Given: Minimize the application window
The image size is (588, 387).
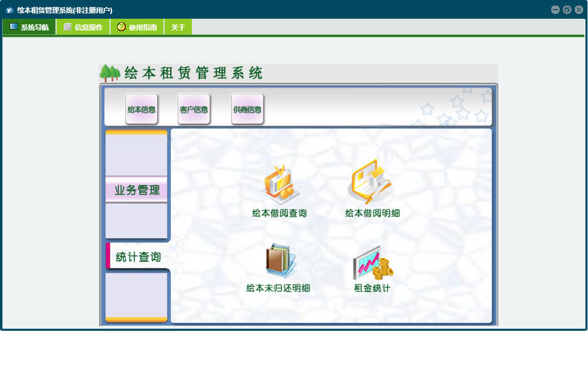Looking at the screenshot, I should (x=555, y=10).
